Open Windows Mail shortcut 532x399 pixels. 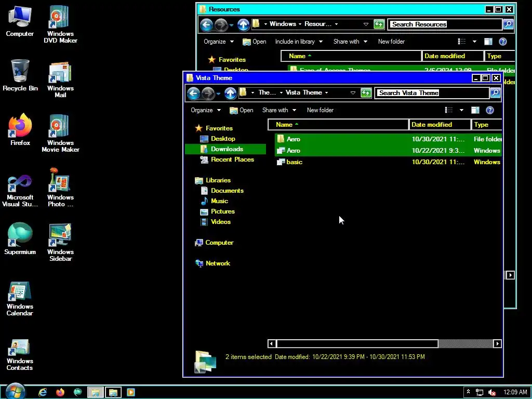pyautogui.click(x=60, y=79)
